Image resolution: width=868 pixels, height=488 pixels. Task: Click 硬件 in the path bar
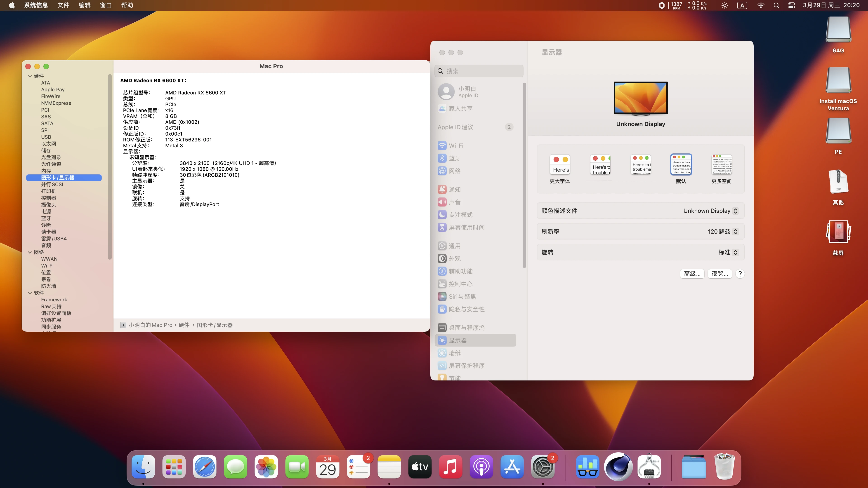coord(184,325)
